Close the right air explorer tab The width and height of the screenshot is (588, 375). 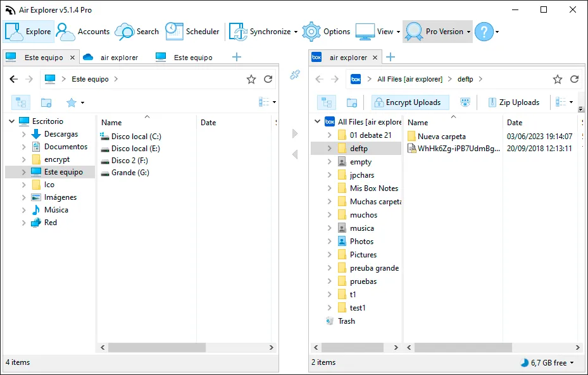coord(375,58)
